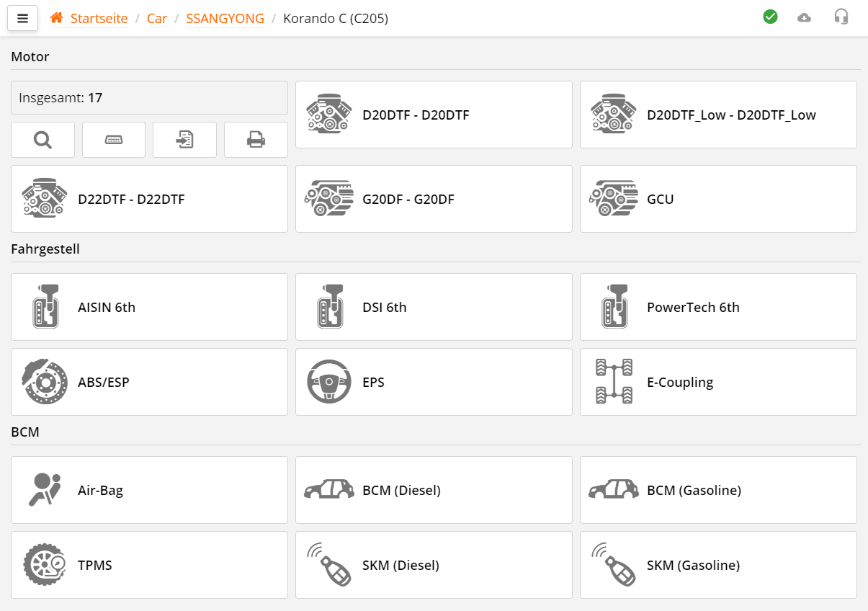Click the home icon in breadcrumb
The width and height of the screenshot is (868, 611).
pyautogui.click(x=56, y=18)
